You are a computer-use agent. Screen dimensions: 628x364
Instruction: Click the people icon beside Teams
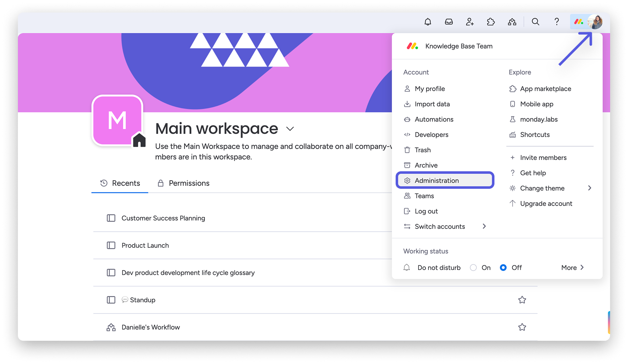coord(407,196)
